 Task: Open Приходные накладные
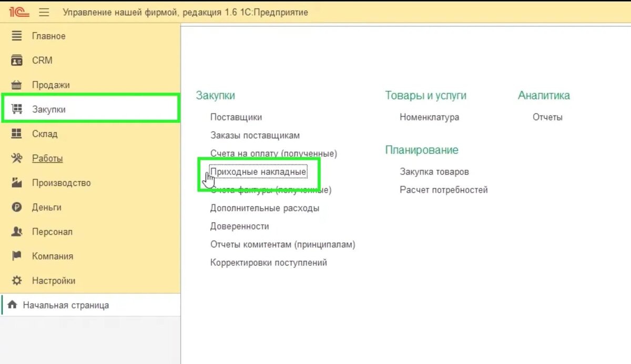click(x=258, y=172)
